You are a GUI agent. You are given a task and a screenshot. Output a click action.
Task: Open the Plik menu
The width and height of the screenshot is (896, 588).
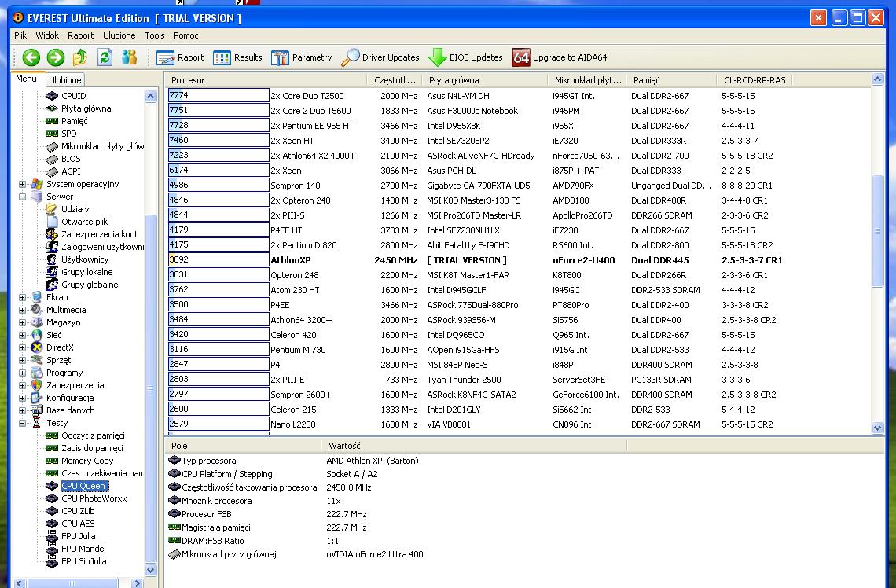(x=20, y=35)
